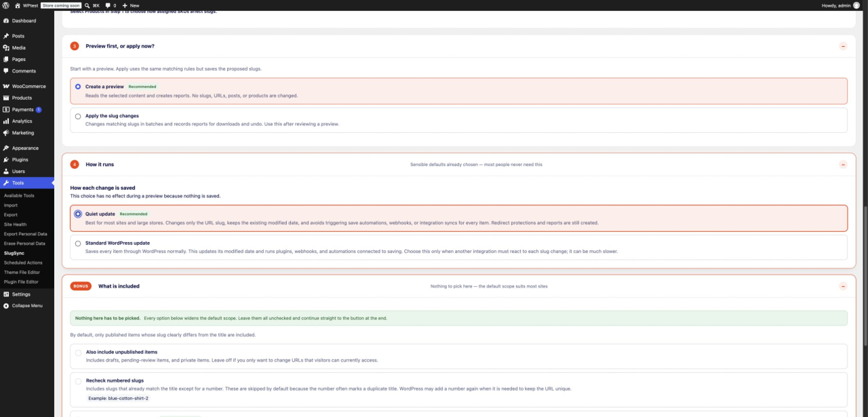
Task: Open the SlugSync submenu item
Action: pyautogui.click(x=14, y=253)
